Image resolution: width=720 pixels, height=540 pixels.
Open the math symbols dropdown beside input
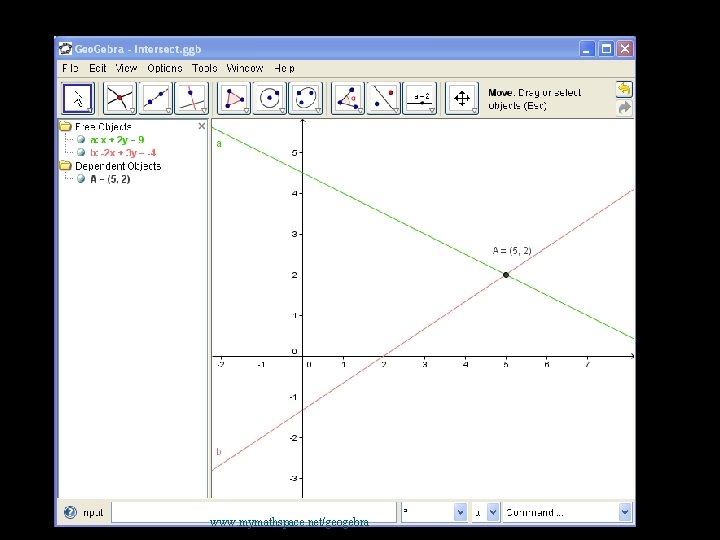(460, 512)
